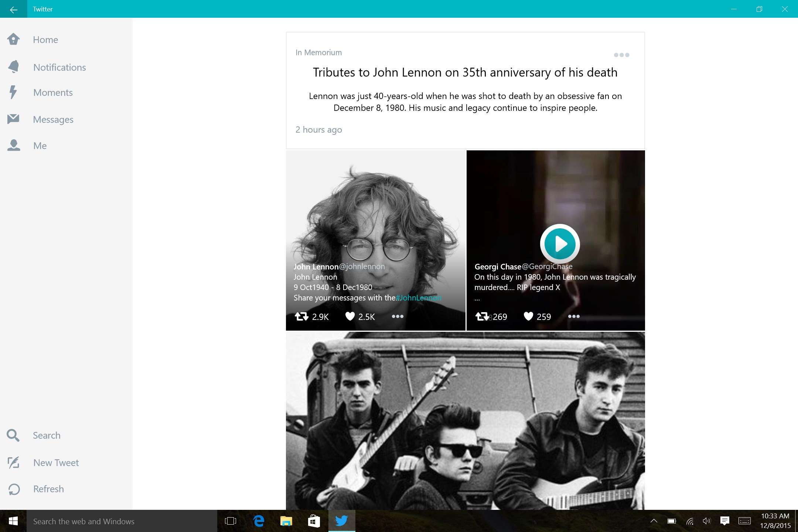Open the Notifications menu label
The image size is (798, 532).
click(59, 67)
